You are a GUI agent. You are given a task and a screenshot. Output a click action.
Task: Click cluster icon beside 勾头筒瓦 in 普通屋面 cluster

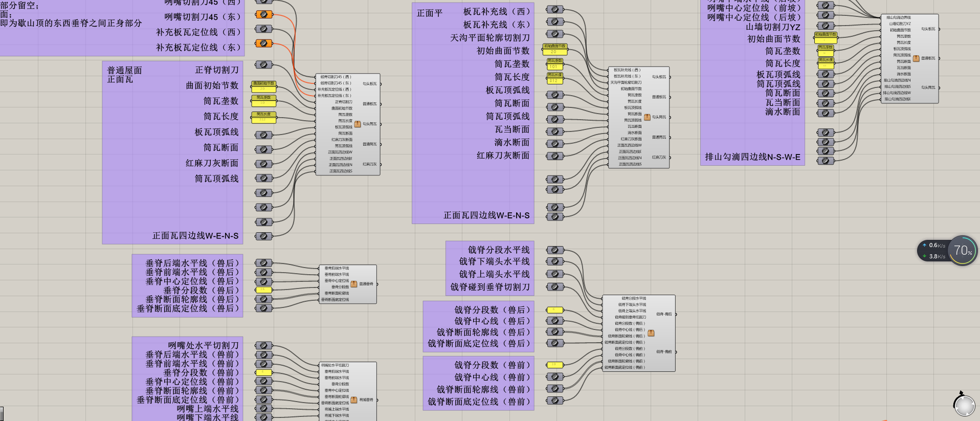tap(358, 124)
